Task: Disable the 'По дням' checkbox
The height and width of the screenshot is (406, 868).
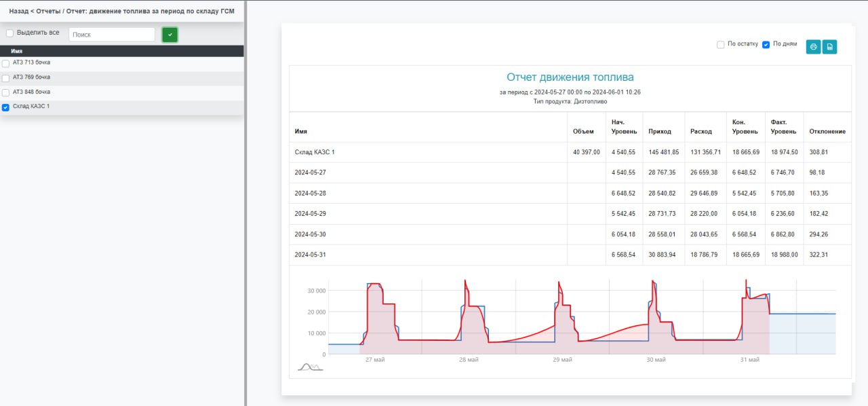Action: 766,45
